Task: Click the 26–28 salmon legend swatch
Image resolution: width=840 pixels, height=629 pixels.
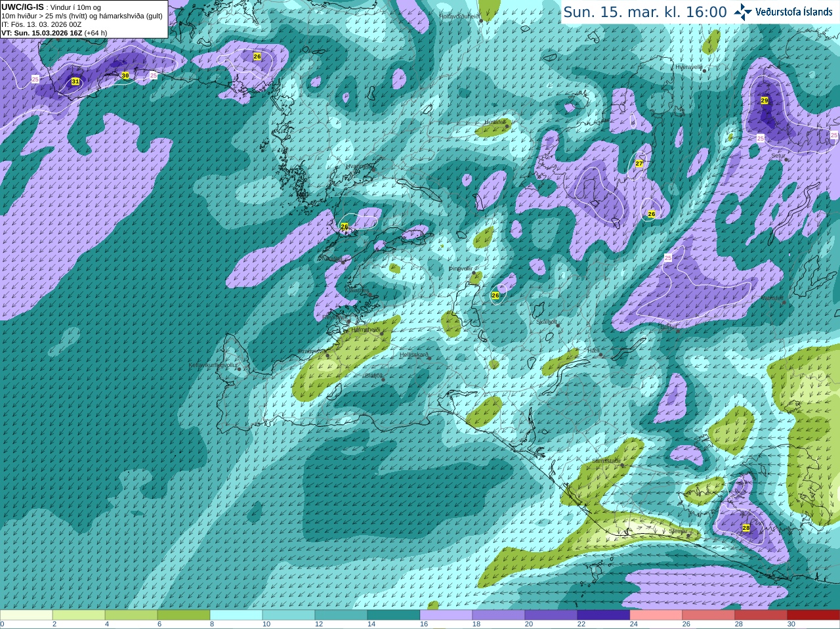Action: [x=709, y=615]
